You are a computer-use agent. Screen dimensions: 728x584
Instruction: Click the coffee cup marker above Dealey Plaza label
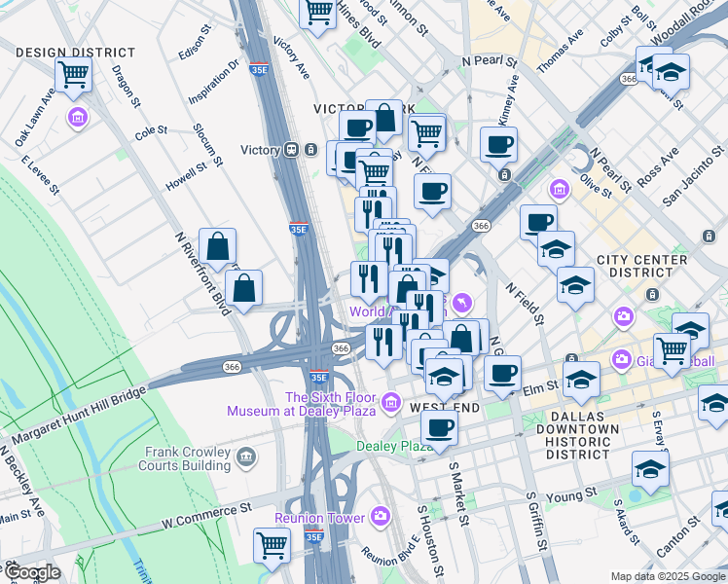pyautogui.click(x=440, y=426)
